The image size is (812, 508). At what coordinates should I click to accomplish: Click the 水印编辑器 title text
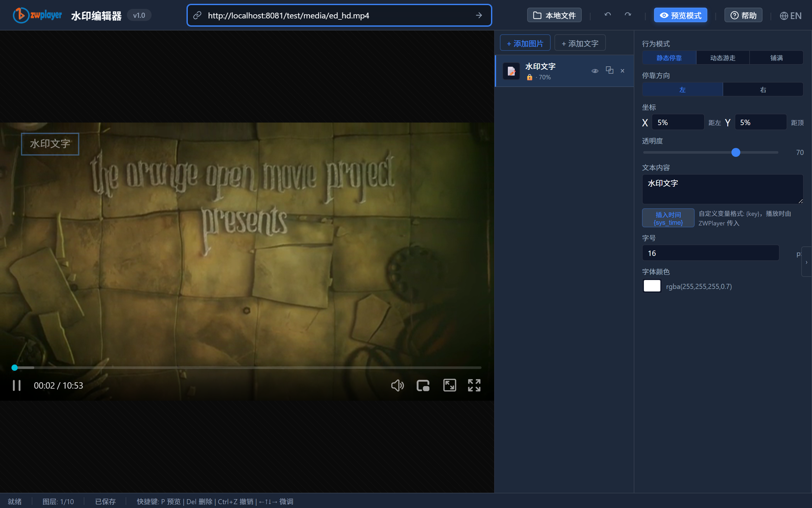click(96, 16)
